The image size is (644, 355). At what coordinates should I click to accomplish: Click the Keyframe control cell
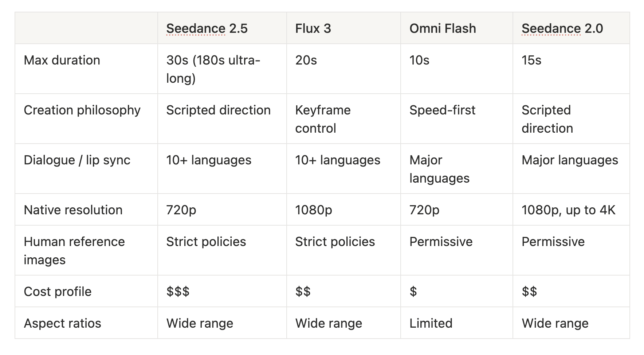343,119
